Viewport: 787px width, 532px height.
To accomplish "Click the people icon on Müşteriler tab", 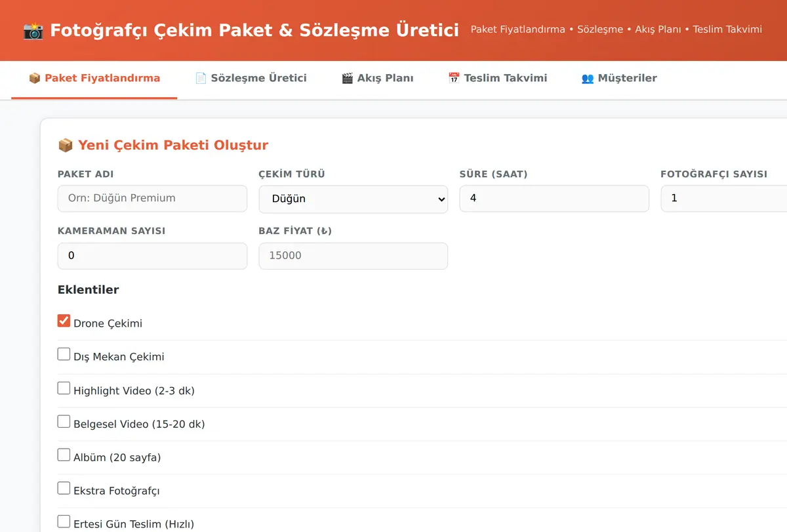I will point(588,78).
